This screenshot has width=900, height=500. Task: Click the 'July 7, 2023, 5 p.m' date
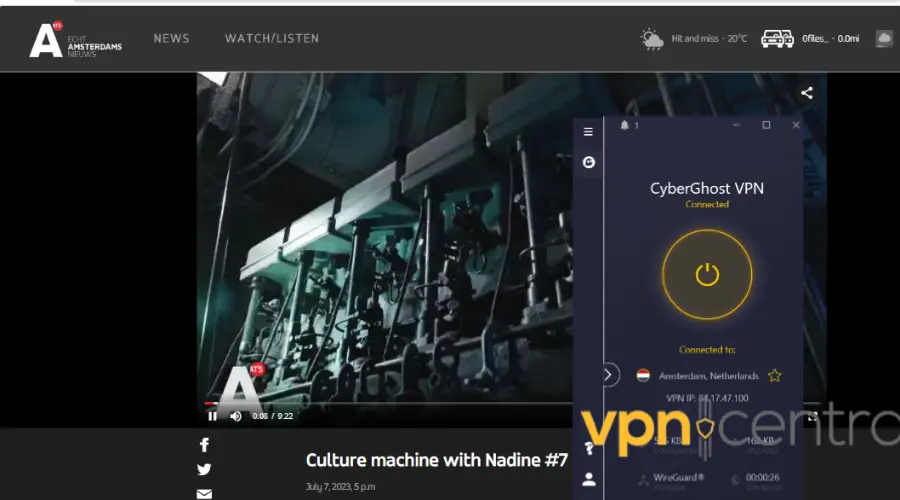[x=340, y=487]
